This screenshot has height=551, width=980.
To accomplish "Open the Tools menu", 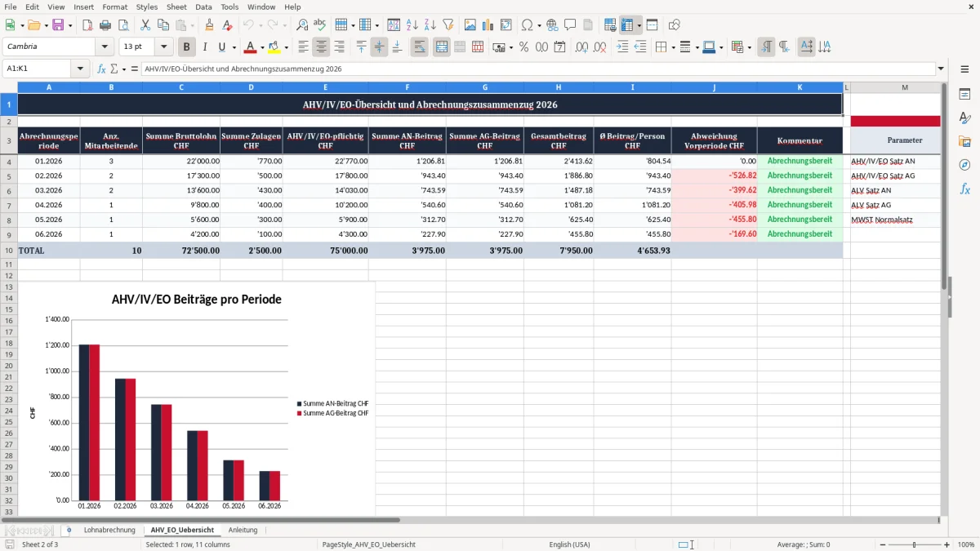I will [229, 7].
